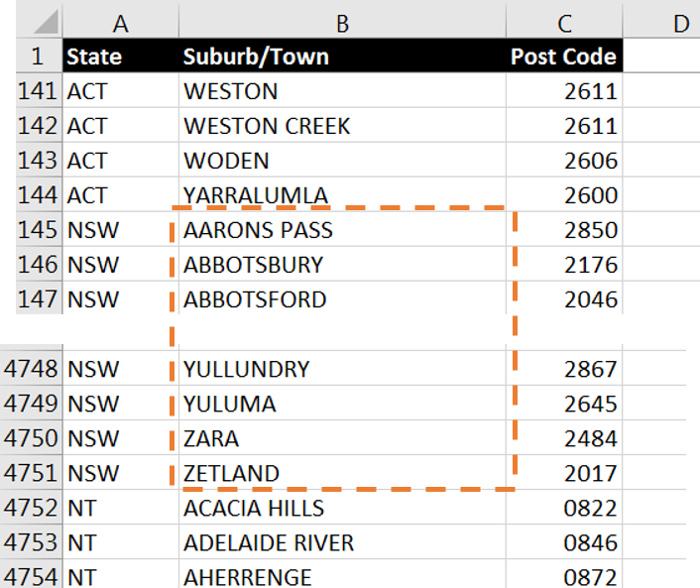
Task: Select row 141 header
Action: coord(39,90)
